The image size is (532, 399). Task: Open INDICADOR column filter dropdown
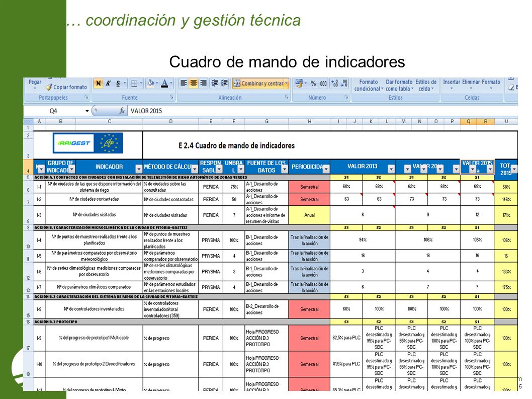tap(139, 169)
